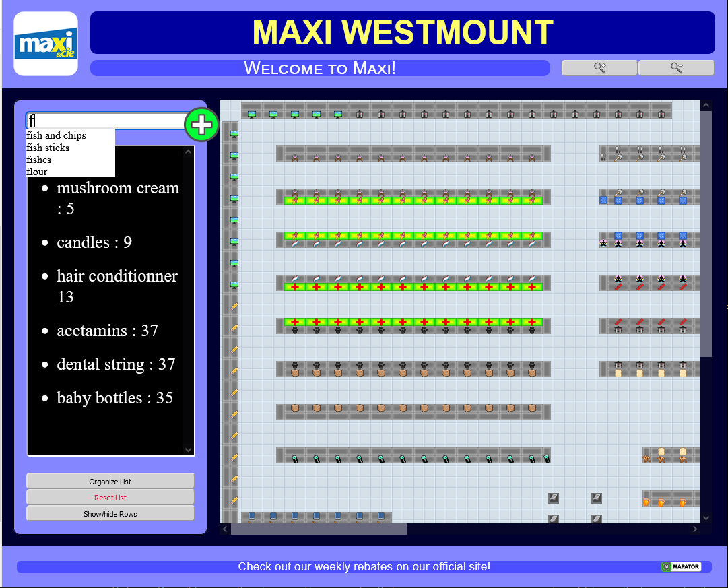Select 'acetamins : 37' list entry

[x=107, y=331]
